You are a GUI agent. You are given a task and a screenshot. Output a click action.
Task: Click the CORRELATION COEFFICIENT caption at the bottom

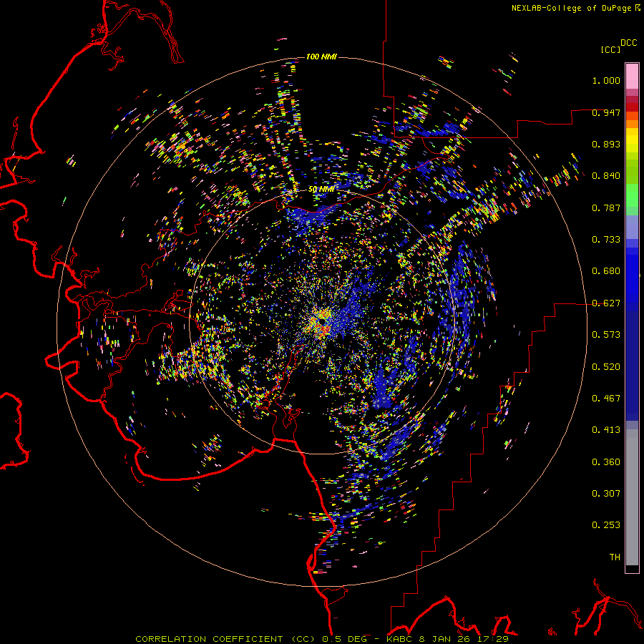322,639
